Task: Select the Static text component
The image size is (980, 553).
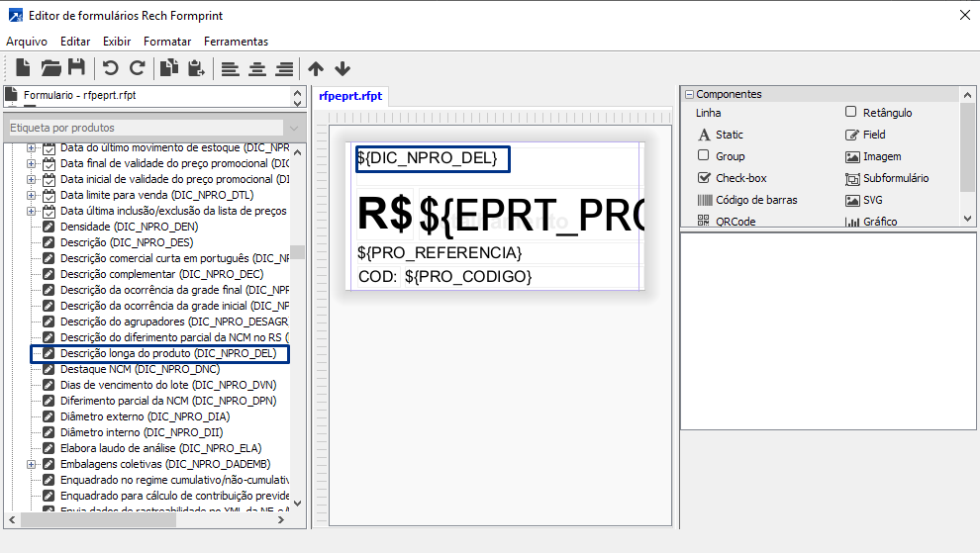Action: [729, 135]
